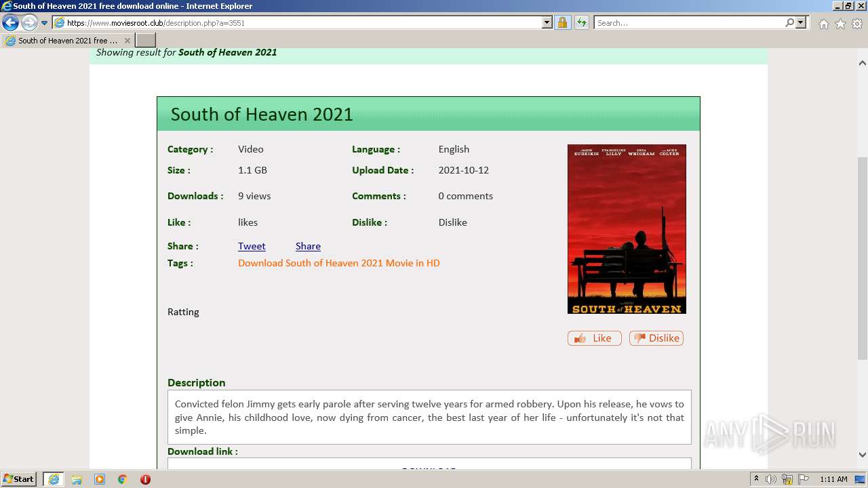Click the Dislike thumbs-down button

tap(656, 338)
